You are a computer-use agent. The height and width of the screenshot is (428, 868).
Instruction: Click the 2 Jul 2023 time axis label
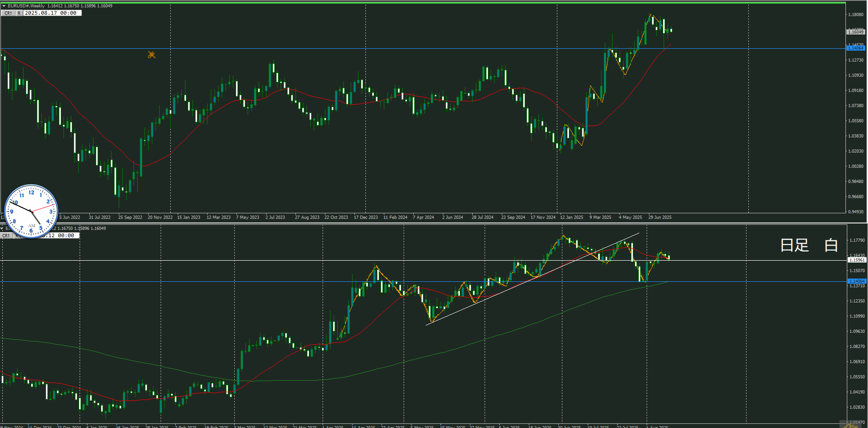click(x=275, y=217)
